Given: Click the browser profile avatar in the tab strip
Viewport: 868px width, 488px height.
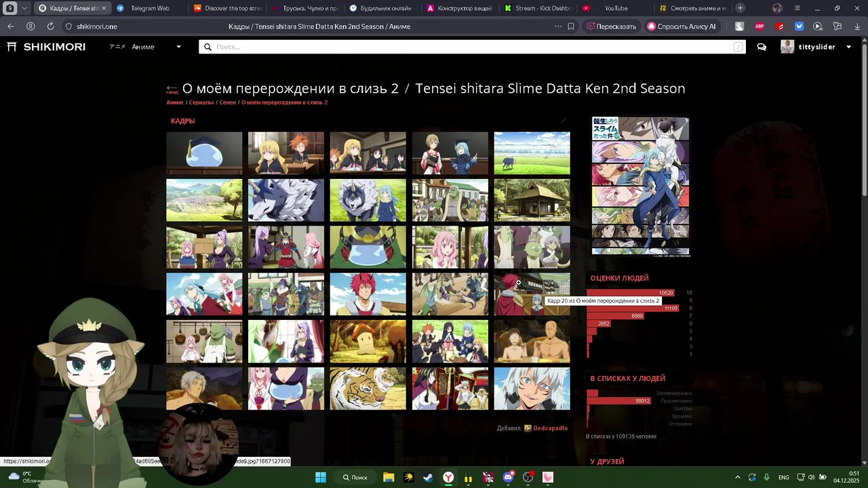Looking at the screenshot, I should click(x=777, y=8).
